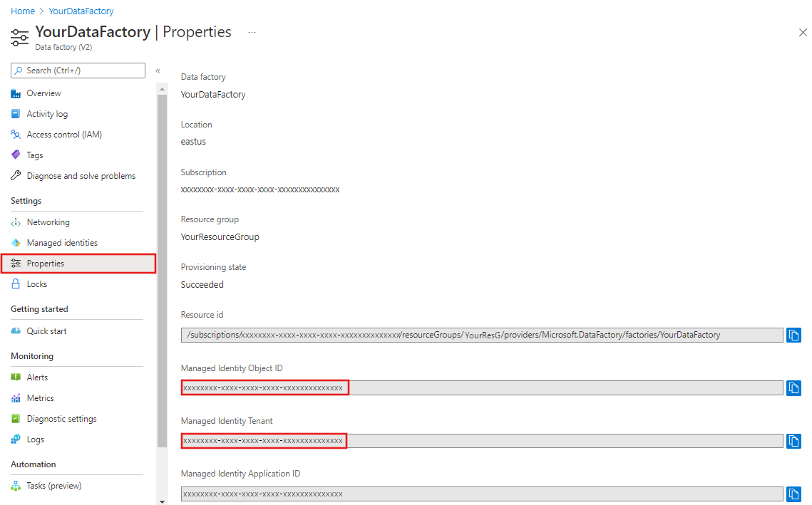
Task: Open the ellipsis more options menu
Action: (252, 32)
